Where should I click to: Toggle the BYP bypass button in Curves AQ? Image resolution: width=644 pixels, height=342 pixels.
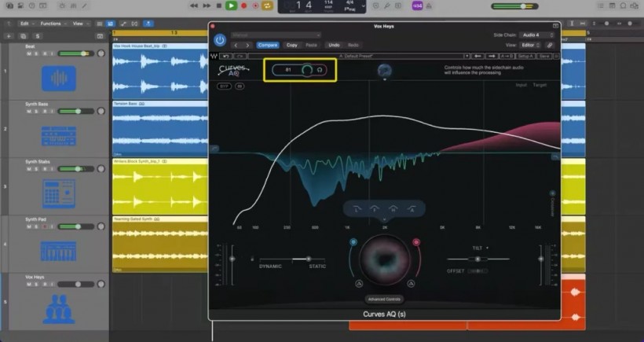pos(225,86)
